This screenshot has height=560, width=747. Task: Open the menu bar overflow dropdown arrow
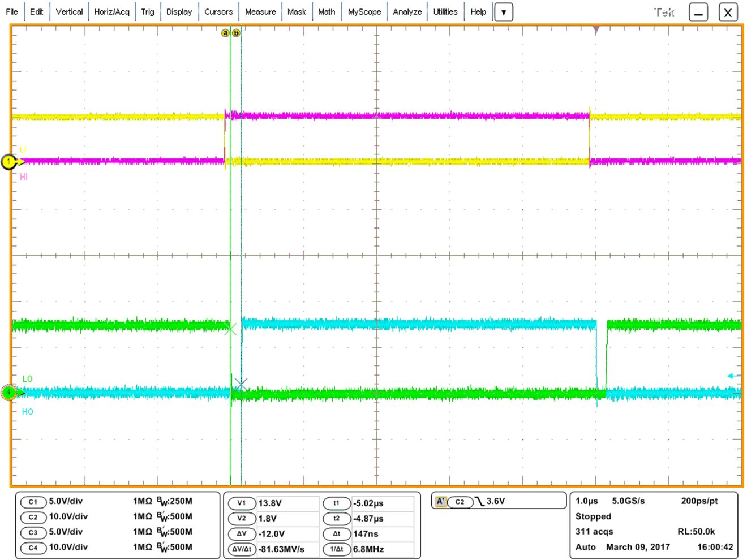click(503, 11)
